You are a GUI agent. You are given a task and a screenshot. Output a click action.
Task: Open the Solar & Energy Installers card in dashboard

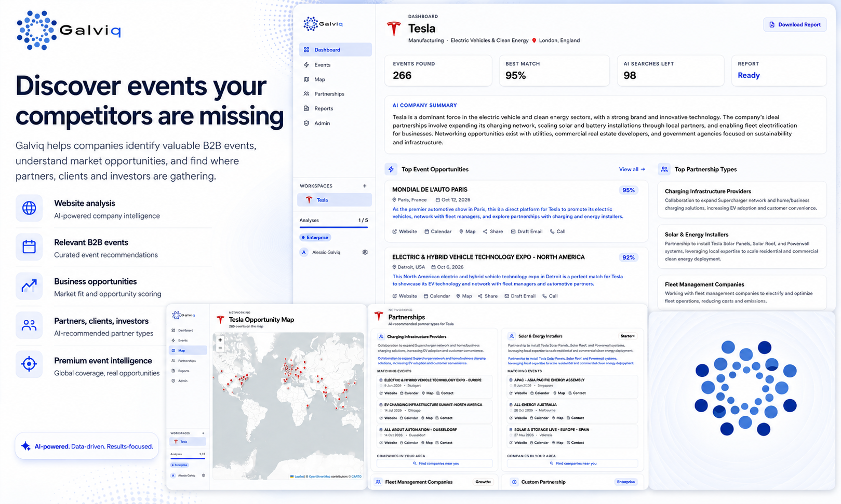(742, 247)
